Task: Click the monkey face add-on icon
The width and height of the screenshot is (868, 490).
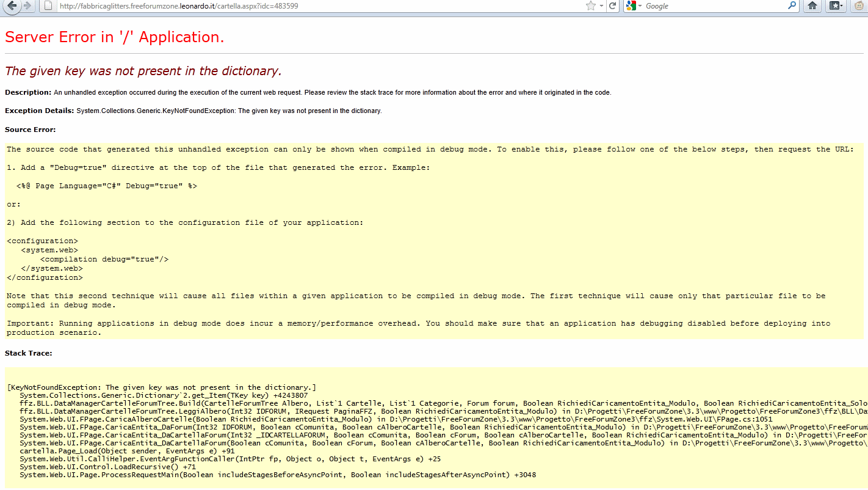Action: coord(859,6)
